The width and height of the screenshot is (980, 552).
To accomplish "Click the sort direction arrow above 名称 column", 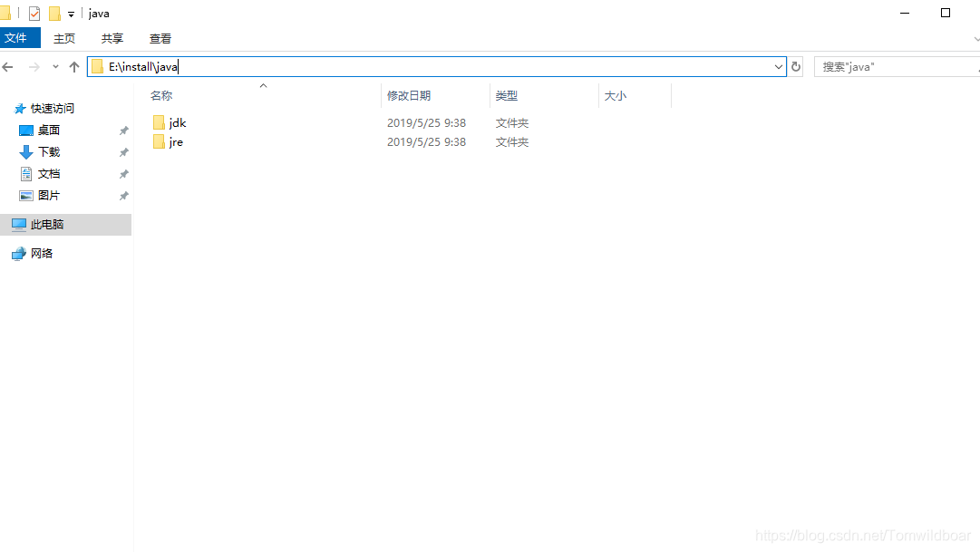I will 263,85.
